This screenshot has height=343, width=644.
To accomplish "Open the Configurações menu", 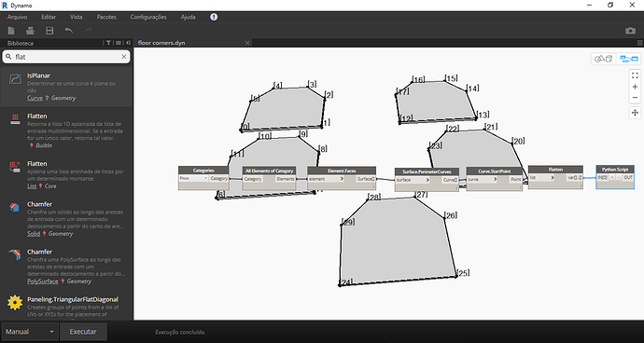I will [x=148, y=17].
